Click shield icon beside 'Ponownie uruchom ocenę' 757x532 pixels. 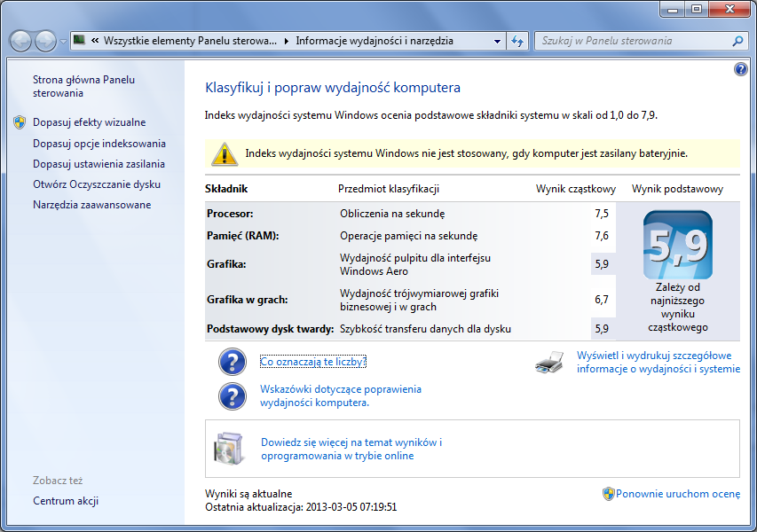pos(608,493)
